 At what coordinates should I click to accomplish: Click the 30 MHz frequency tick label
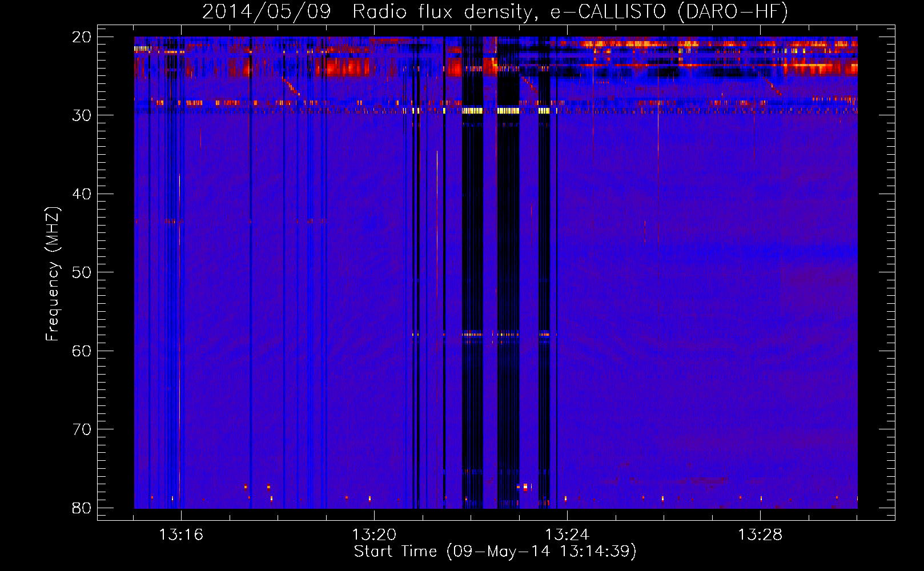click(82, 115)
